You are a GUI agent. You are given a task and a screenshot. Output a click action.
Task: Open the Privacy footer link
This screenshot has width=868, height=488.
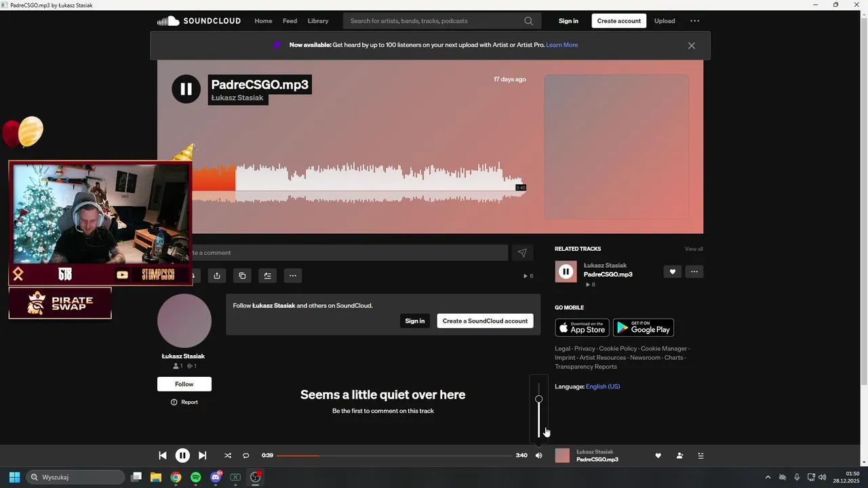[585, 349]
